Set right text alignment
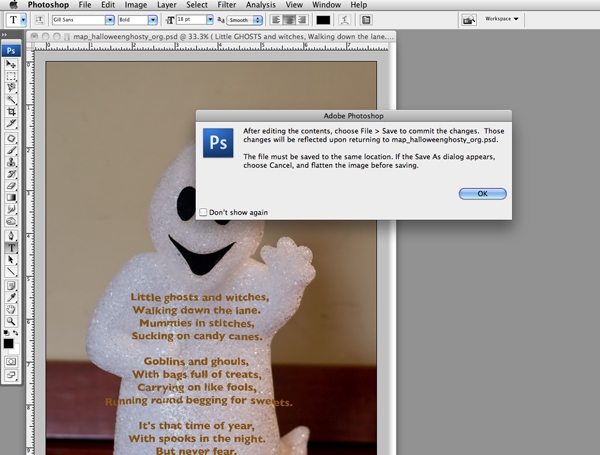The height and width of the screenshot is (455, 600). pyautogui.click(x=302, y=20)
